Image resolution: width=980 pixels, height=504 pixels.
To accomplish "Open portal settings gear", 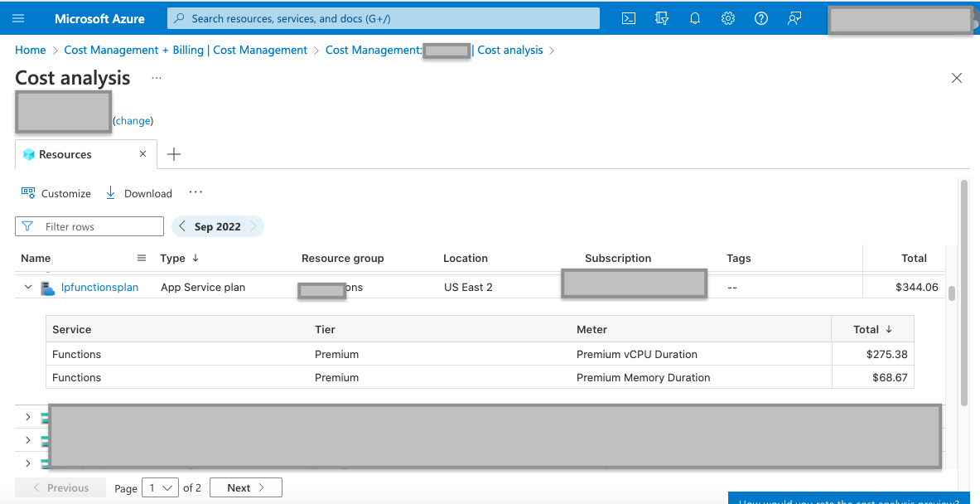I will (x=728, y=18).
